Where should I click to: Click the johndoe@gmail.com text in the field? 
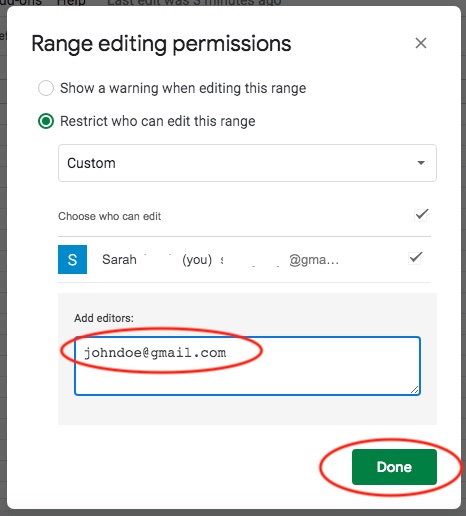tap(155, 353)
